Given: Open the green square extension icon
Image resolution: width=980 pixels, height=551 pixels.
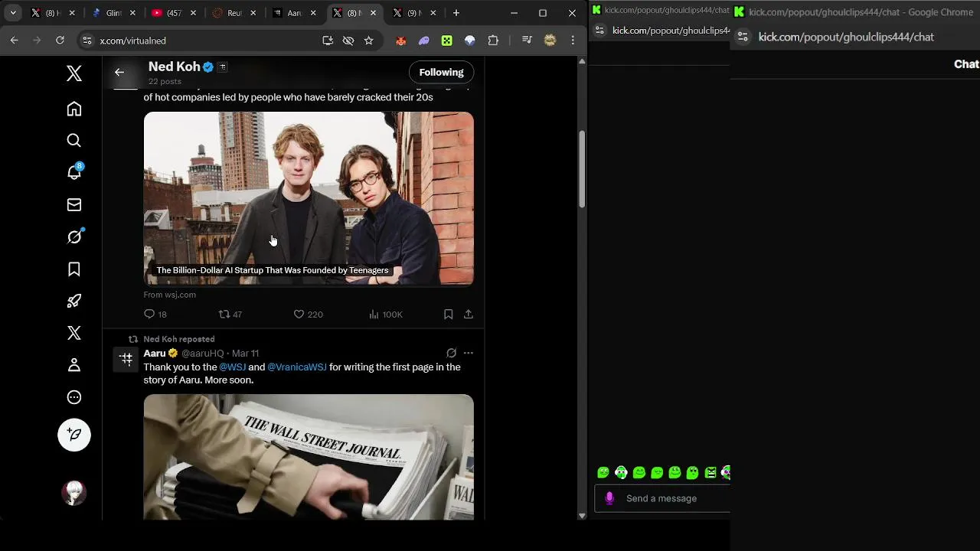Looking at the screenshot, I should point(447,41).
